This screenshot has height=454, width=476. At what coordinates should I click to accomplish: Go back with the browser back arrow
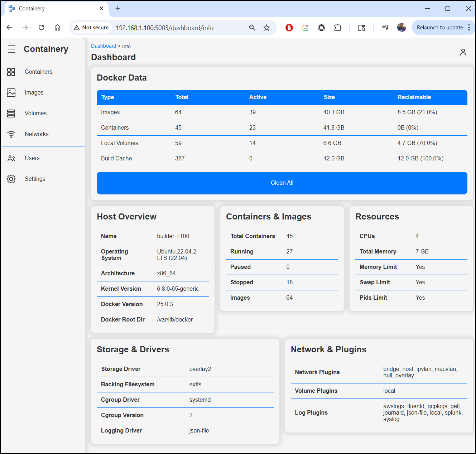click(9, 28)
